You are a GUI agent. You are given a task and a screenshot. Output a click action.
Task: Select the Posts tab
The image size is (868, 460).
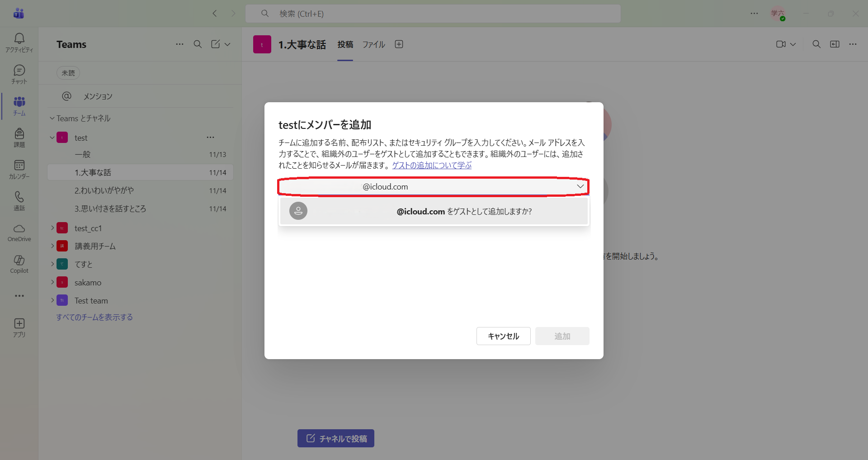pos(345,44)
